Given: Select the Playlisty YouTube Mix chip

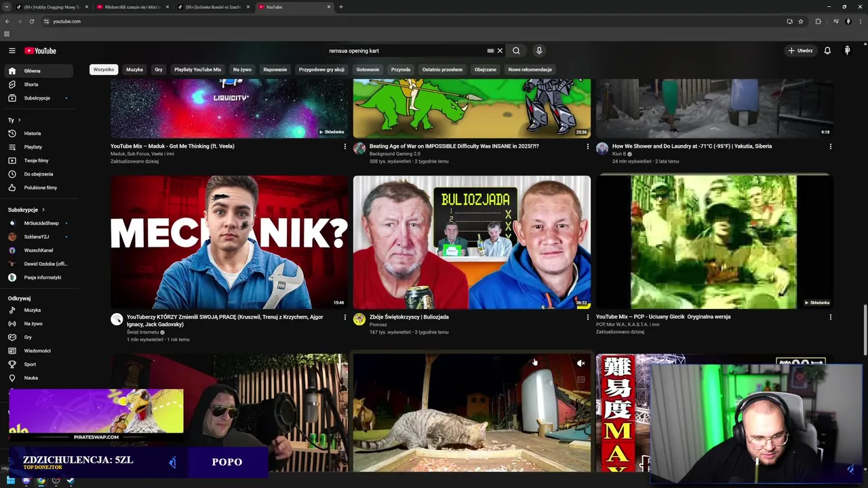Looking at the screenshot, I should coord(197,69).
